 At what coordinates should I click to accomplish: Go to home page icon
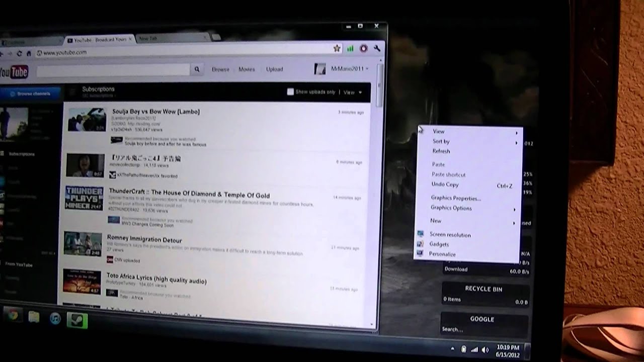tap(29, 53)
